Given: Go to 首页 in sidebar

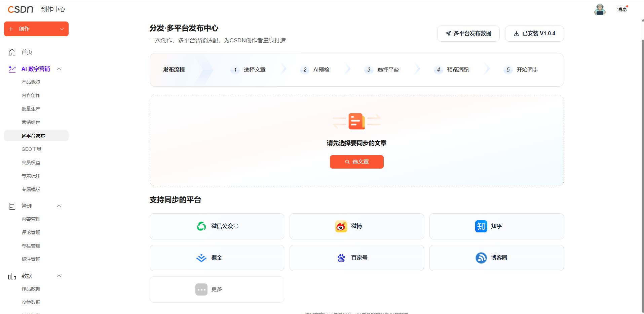Looking at the screenshot, I should tap(27, 52).
